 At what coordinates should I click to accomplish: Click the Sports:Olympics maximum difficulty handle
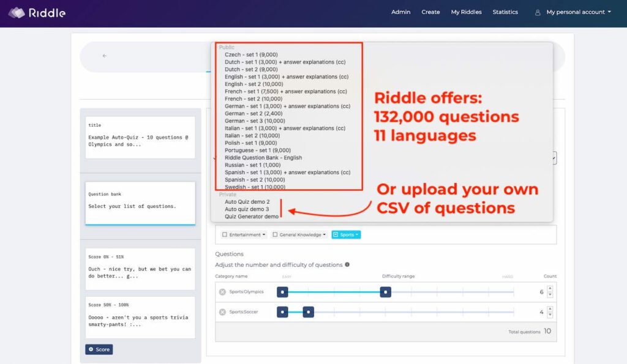pos(386,292)
